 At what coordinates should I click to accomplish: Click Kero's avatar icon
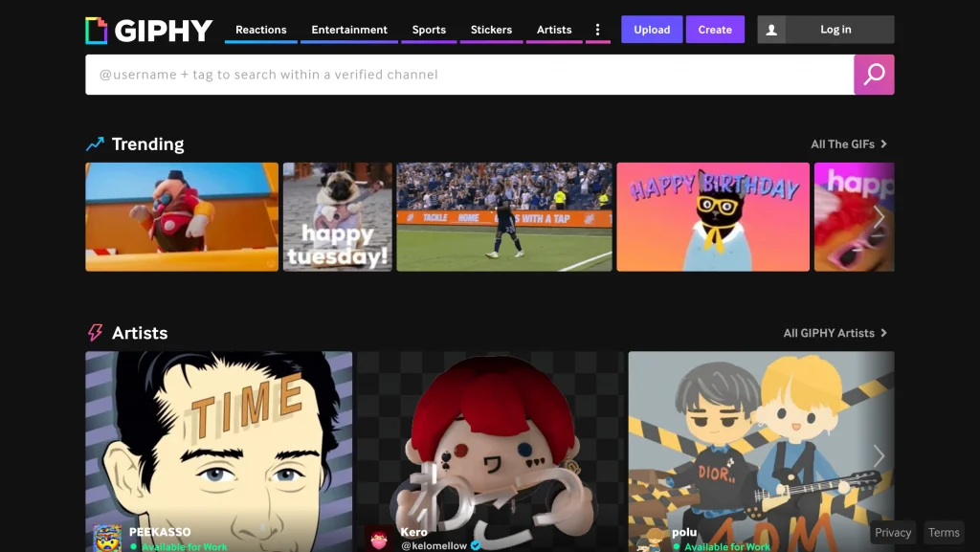[379, 539]
